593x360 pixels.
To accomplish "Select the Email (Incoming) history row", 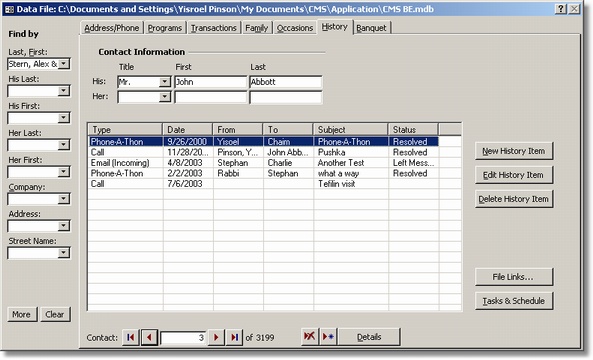I will (x=264, y=163).
